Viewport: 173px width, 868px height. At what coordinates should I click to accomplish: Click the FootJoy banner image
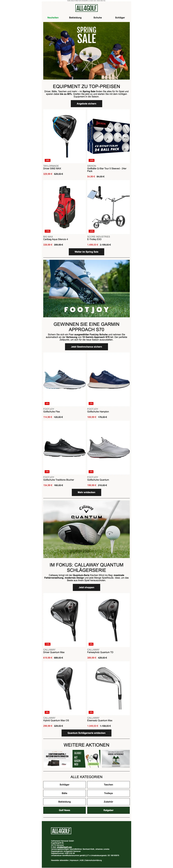click(86, 288)
